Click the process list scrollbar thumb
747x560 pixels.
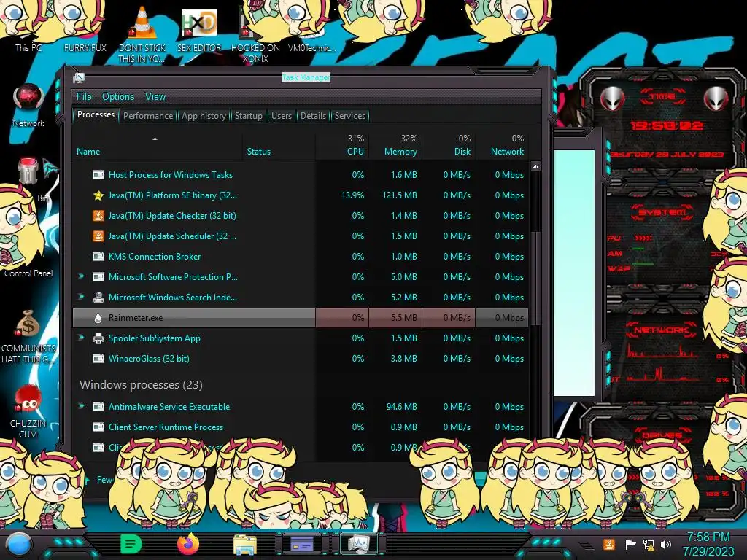coord(535,277)
